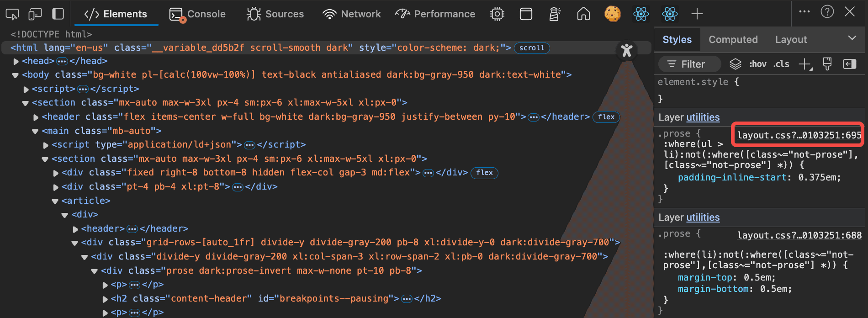Open the Computed tab
Image resolution: width=868 pixels, height=318 pixels.
point(733,40)
